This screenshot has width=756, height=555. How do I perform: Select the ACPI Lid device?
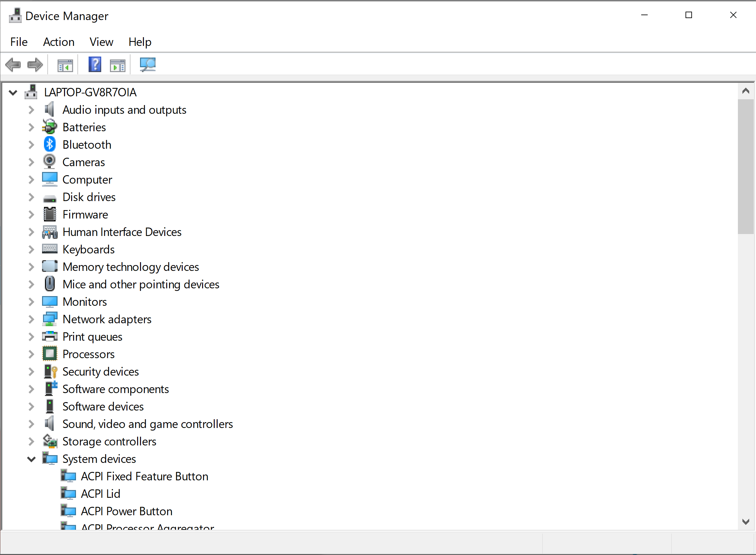point(100,494)
